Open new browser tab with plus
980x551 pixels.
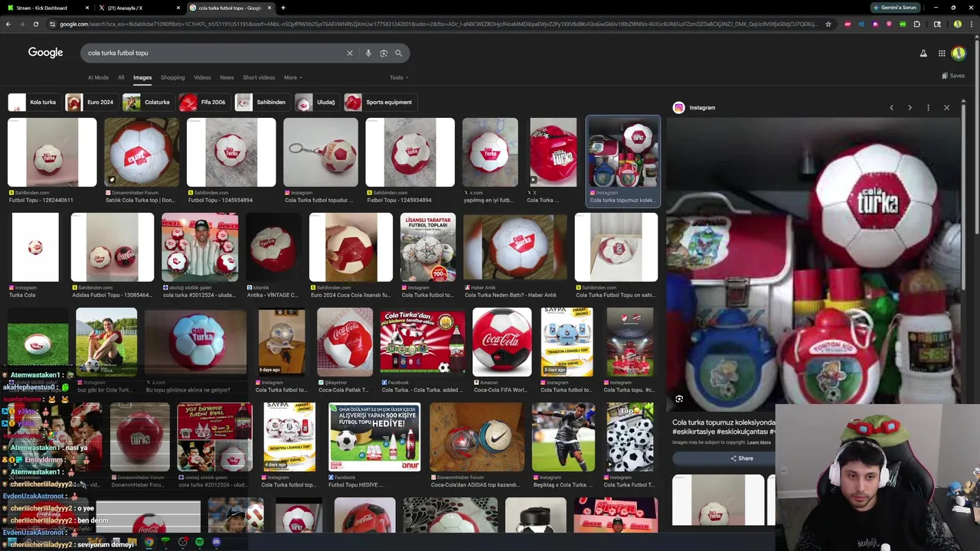(x=283, y=8)
